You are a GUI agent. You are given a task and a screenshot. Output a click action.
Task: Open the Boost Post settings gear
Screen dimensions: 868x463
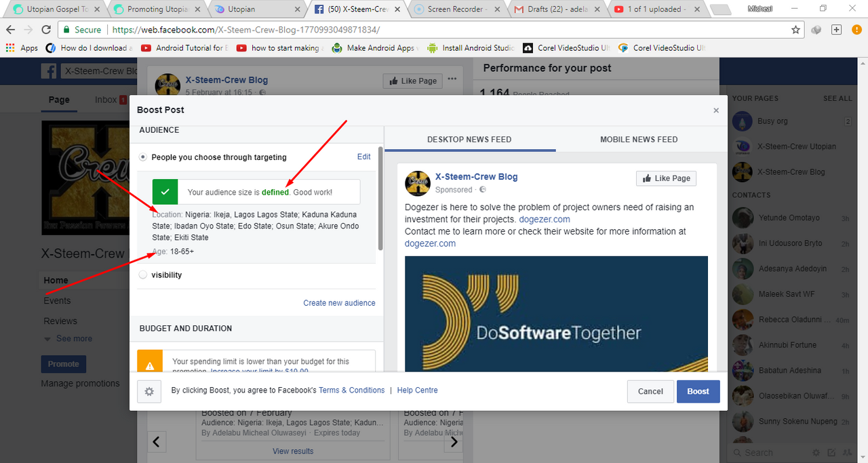coord(149,391)
